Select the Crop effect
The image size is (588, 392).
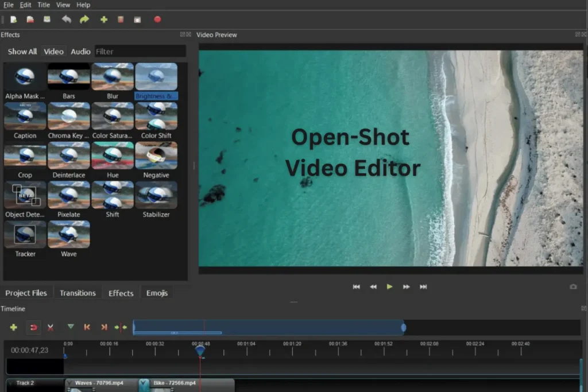tap(25, 160)
